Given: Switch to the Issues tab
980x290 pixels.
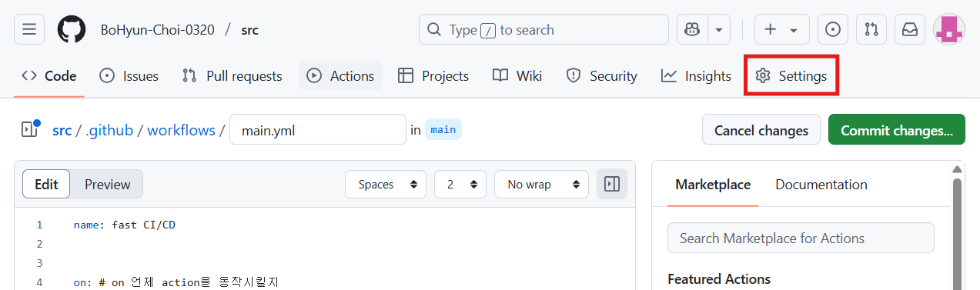Looking at the screenshot, I should tap(129, 76).
